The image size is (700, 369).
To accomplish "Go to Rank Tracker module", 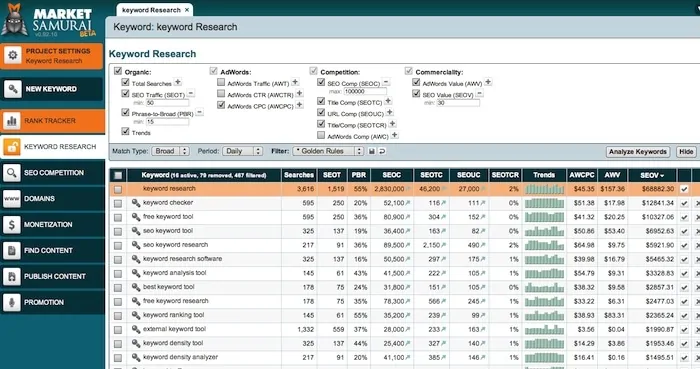I will click(x=53, y=121).
